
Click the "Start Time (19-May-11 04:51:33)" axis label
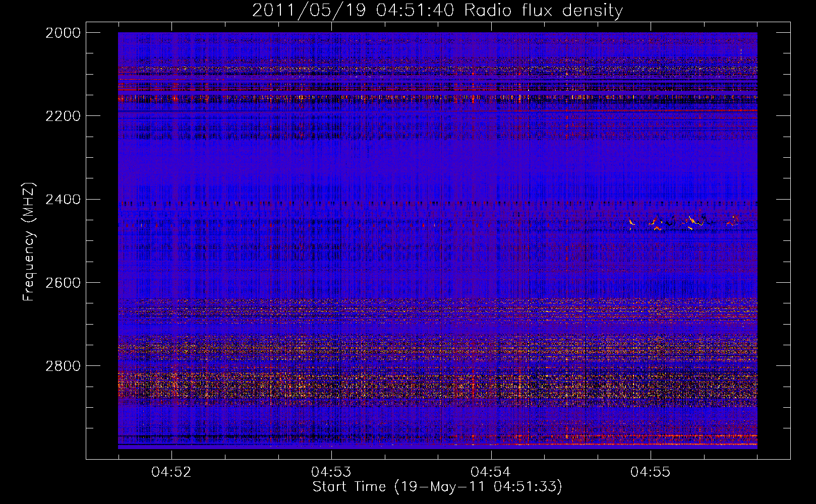coord(437,487)
